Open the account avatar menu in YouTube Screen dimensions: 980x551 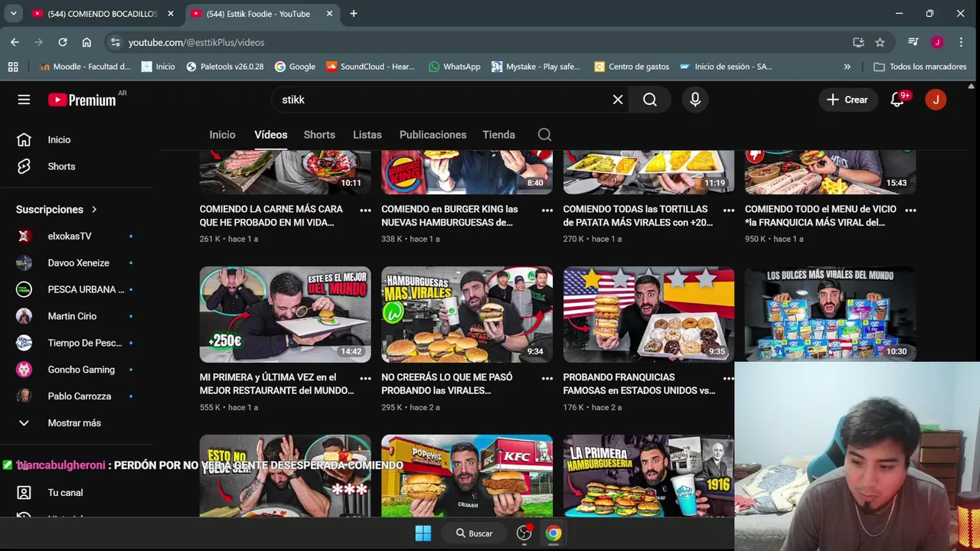coord(936,99)
